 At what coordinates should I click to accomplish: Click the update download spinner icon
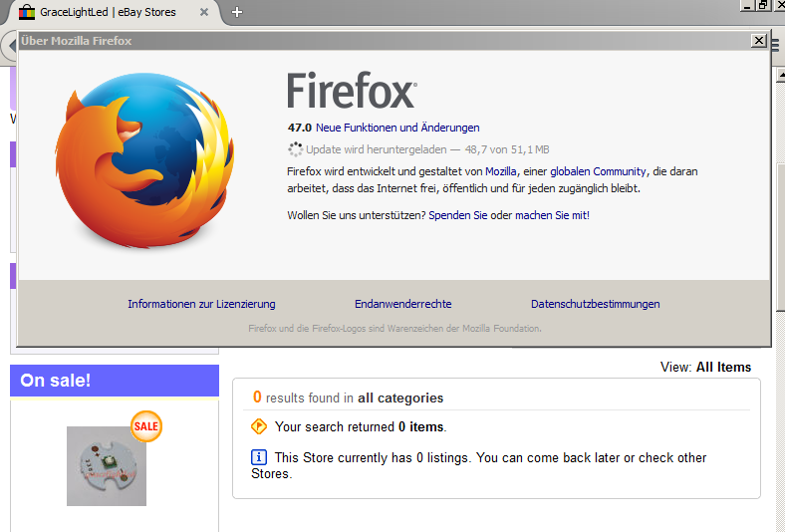pyautogui.click(x=295, y=149)
